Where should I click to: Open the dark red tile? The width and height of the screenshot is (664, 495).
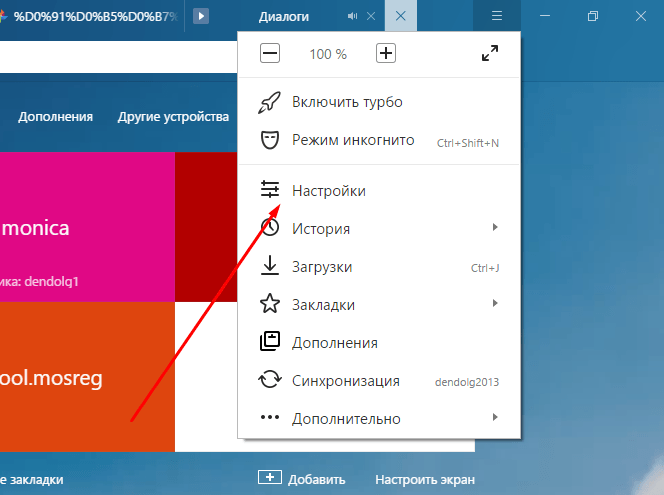point(206,227)
